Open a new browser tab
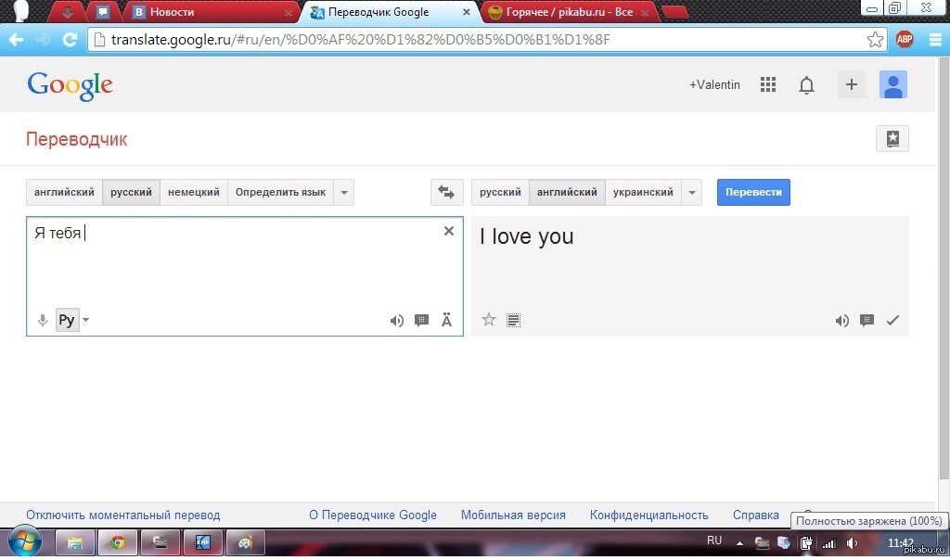The image size is (950, 560). (x=674, y=12)
